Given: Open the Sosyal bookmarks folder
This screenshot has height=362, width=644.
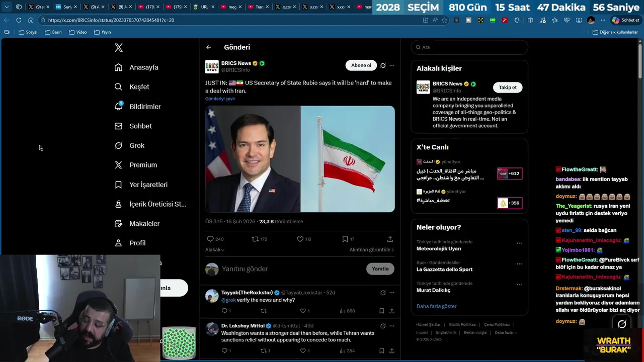Looking at the screenshot, I should pyautogui.click(x=28, y=32).
